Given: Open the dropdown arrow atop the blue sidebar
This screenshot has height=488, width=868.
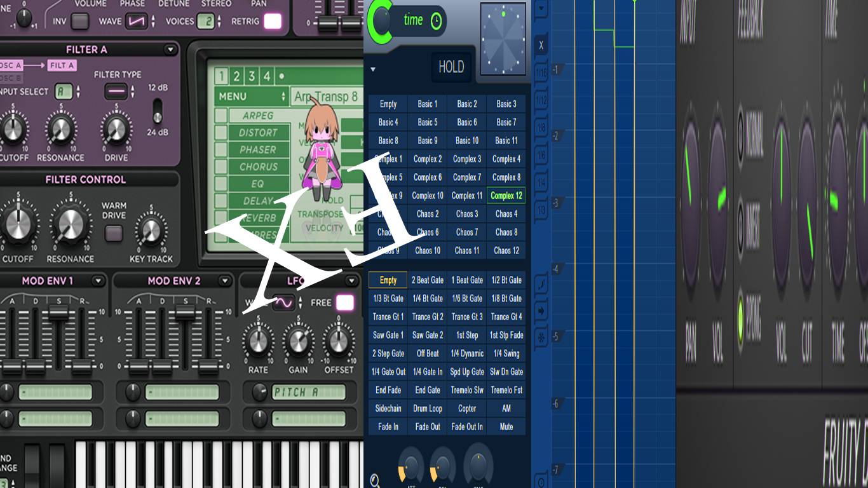Looking at the screenshot, I should click(541, 10).
